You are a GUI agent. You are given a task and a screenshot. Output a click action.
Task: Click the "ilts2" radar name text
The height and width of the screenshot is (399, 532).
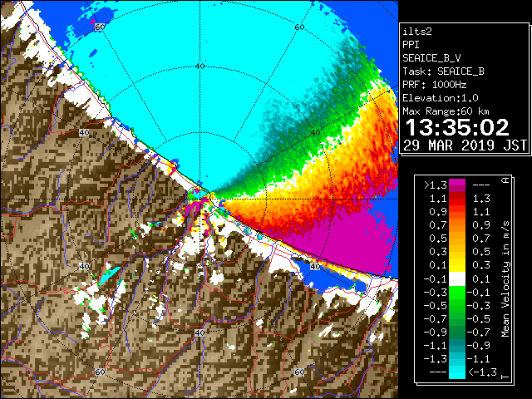417,32
